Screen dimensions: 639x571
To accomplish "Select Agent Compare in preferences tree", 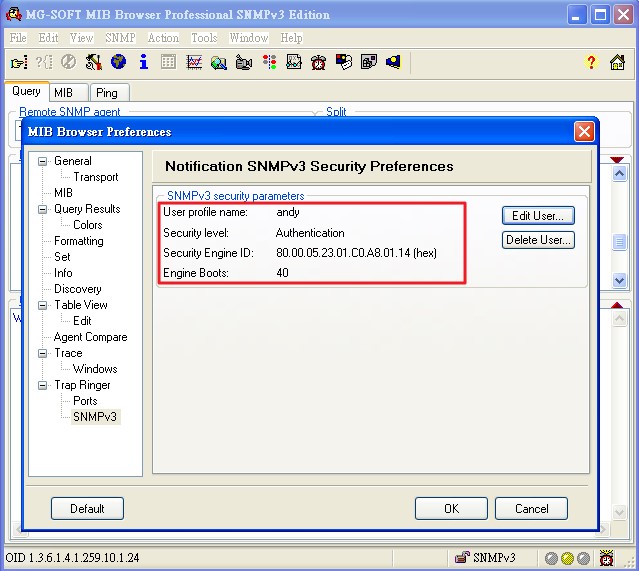I will (x=90, y=337).
